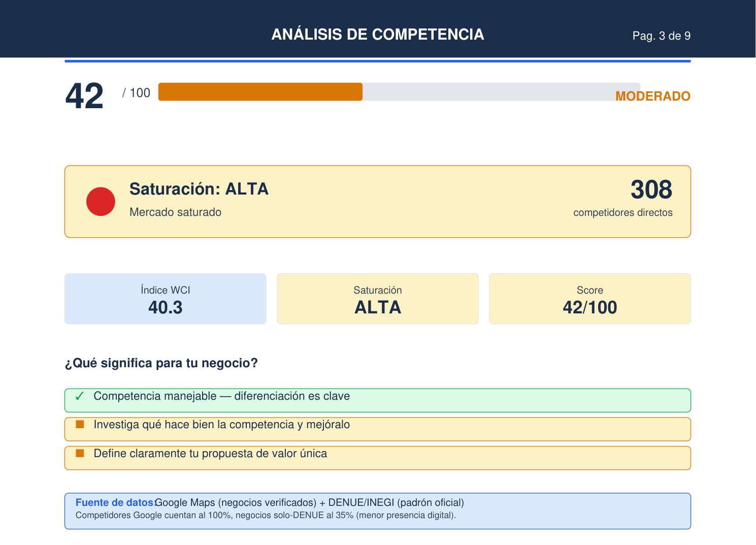Click the MODERADO rating label
The image size is (756, 545).
[653, 97]
